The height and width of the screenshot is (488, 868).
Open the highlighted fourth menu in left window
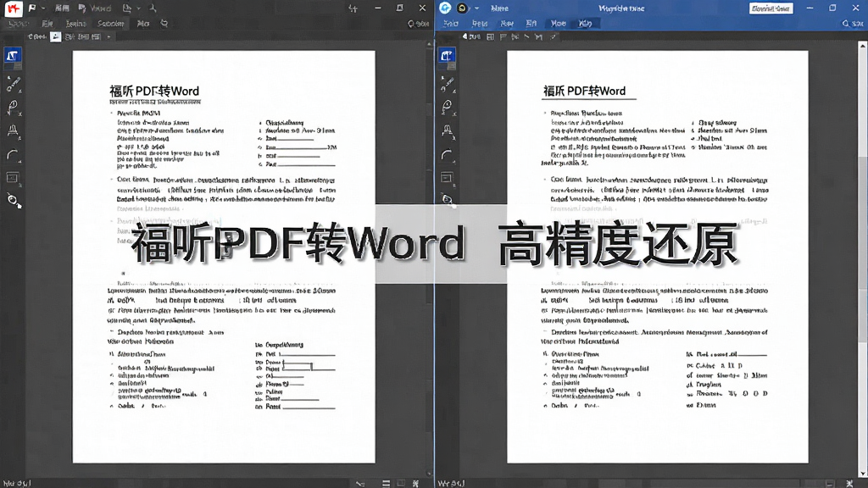111,24
